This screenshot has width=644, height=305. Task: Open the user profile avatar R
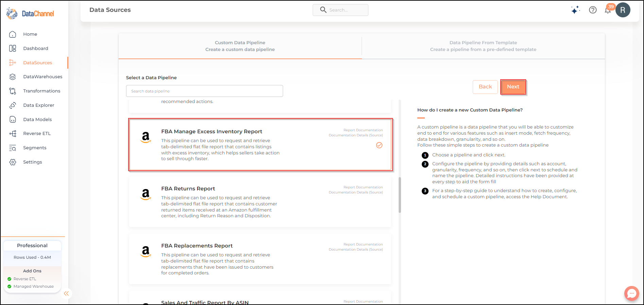coord(623,10)
